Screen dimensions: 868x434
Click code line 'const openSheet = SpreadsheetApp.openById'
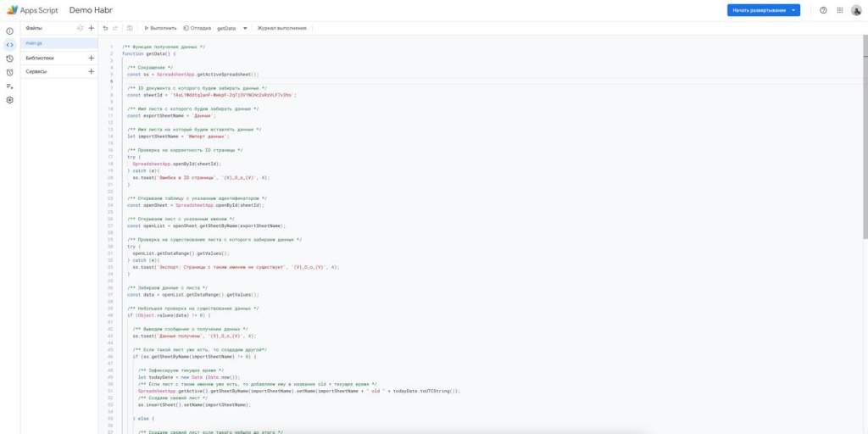tap(196, 205)
